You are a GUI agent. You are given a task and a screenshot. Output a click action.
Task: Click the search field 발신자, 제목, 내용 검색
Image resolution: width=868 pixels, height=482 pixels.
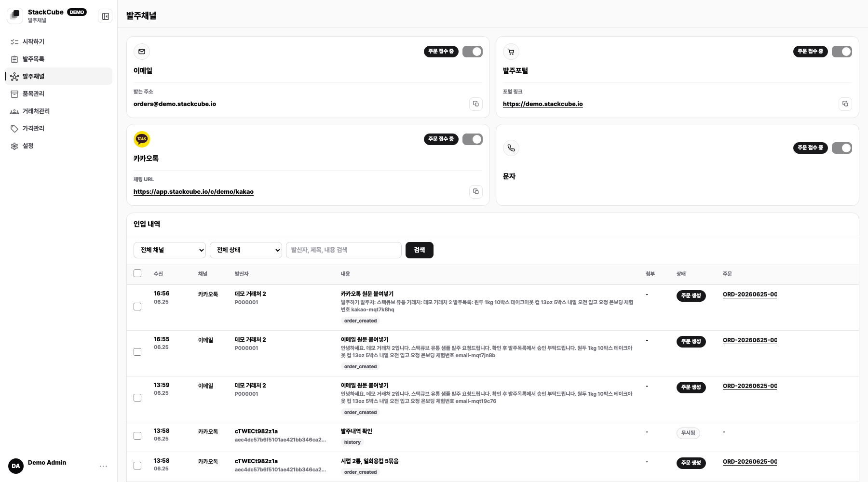click(344, 250)
